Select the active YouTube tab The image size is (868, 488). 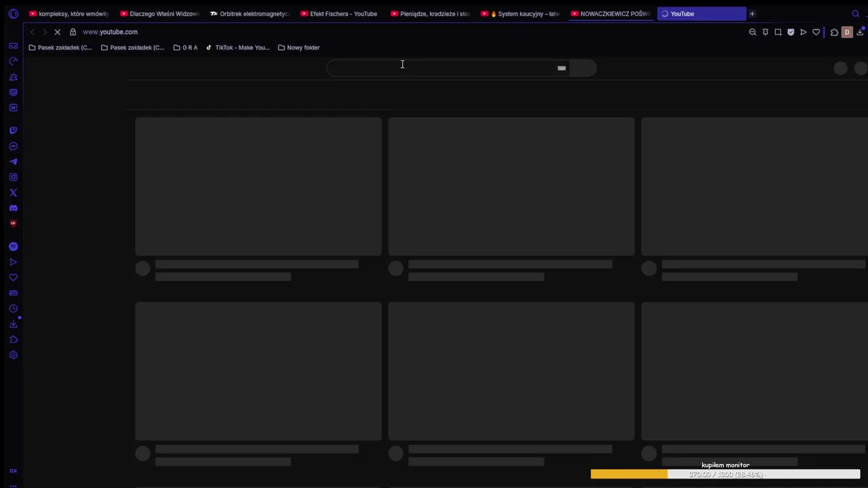point(701,14)
